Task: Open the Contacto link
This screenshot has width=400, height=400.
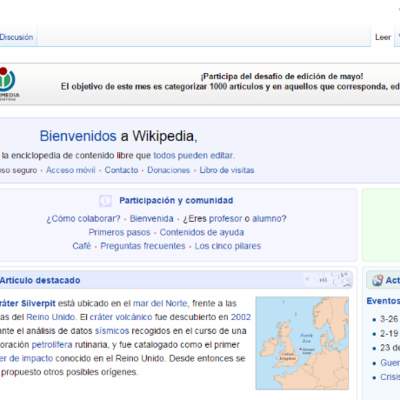Action: point(121,170)
